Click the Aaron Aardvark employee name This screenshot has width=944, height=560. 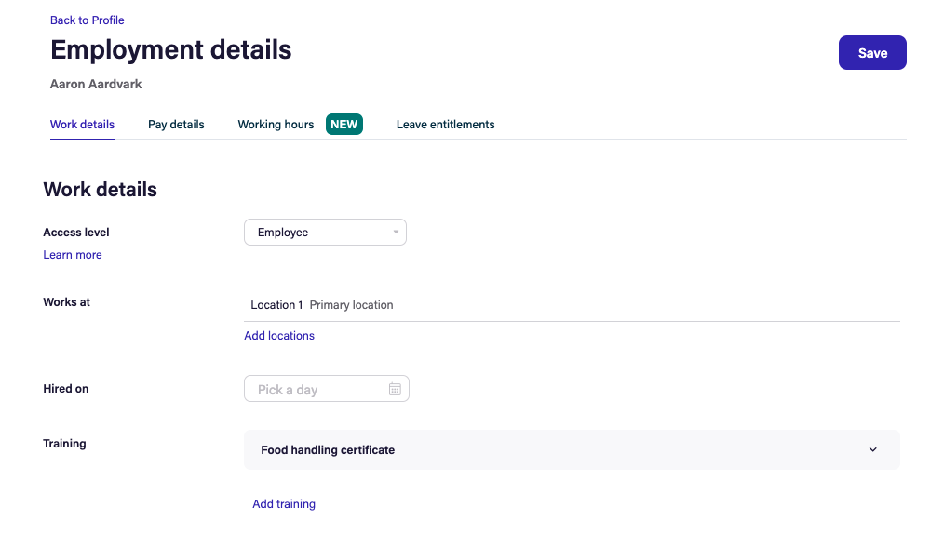point(96,85)
